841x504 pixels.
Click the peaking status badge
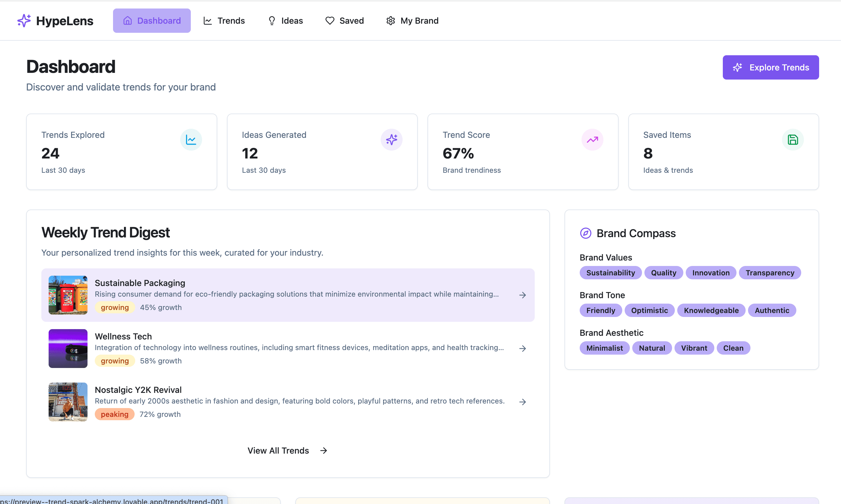(x=115, y=414)
